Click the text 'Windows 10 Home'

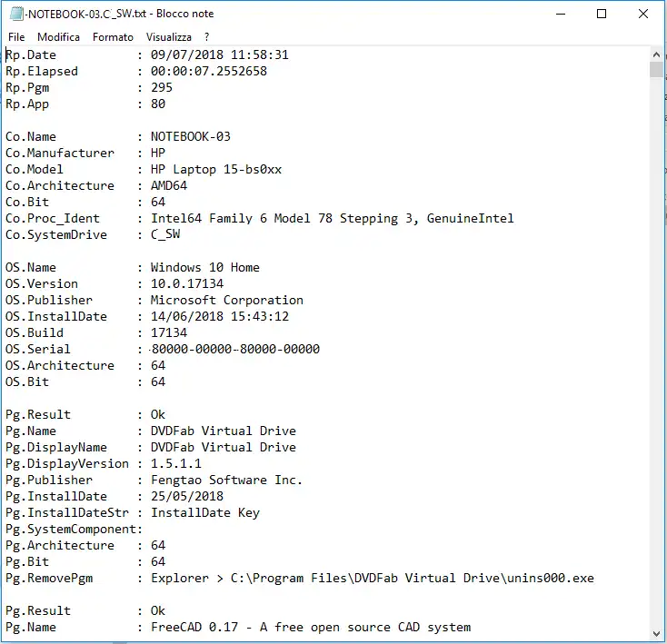coord(205,267)
